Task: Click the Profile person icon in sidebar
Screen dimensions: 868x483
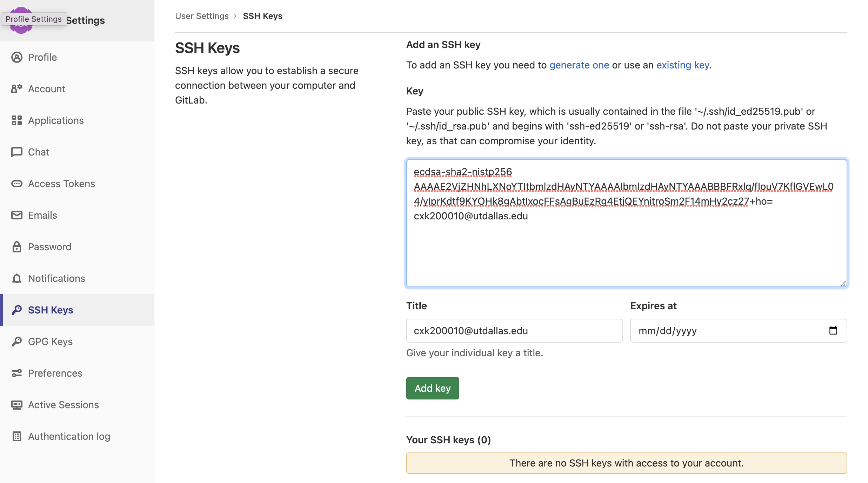Action: [x=16, y=57]
